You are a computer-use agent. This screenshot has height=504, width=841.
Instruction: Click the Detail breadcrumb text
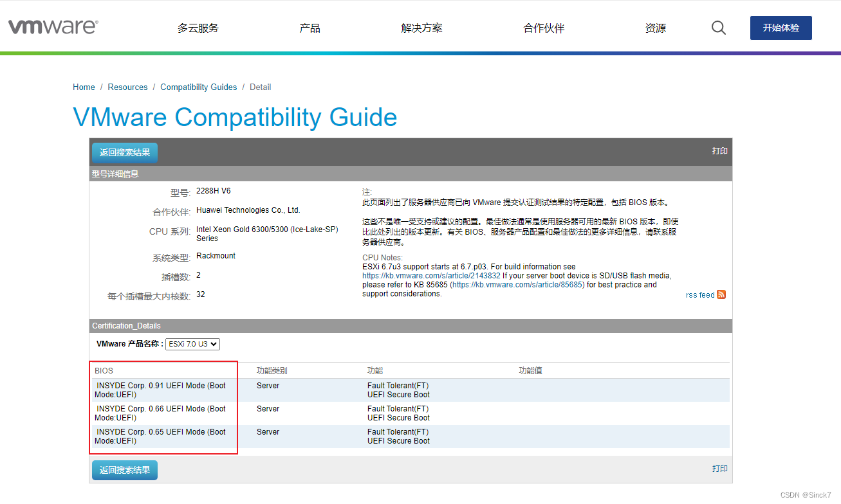pyautogui.click(x=261, y=87)
